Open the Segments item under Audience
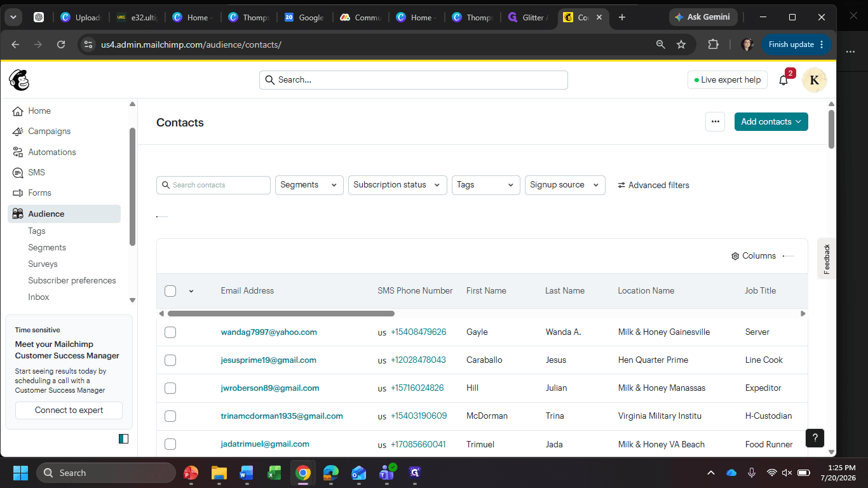868x488 pixels. click(47, 248)
